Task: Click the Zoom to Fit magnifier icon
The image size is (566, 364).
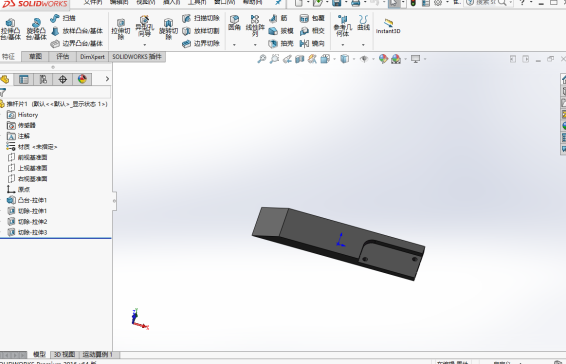Action: (261, 58)
